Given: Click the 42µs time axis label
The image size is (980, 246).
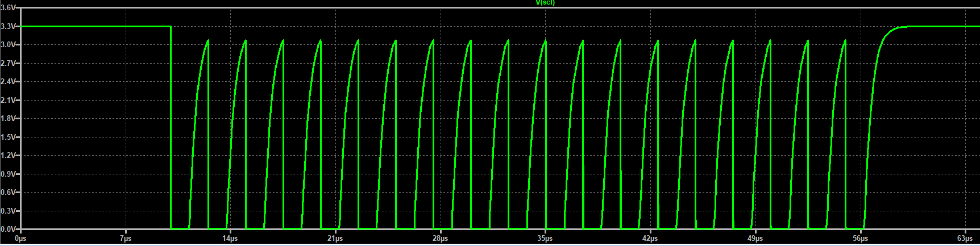Looking at the screenshot, I should click(650, 239).
